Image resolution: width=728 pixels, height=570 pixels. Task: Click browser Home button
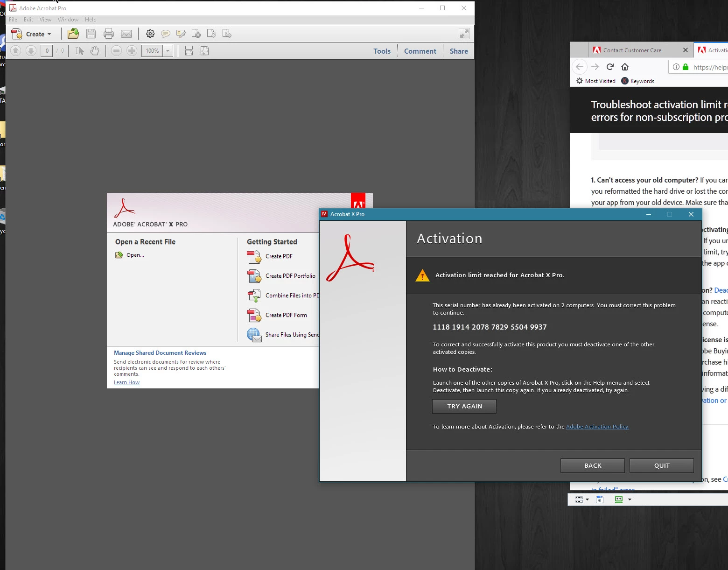point(625,67)
